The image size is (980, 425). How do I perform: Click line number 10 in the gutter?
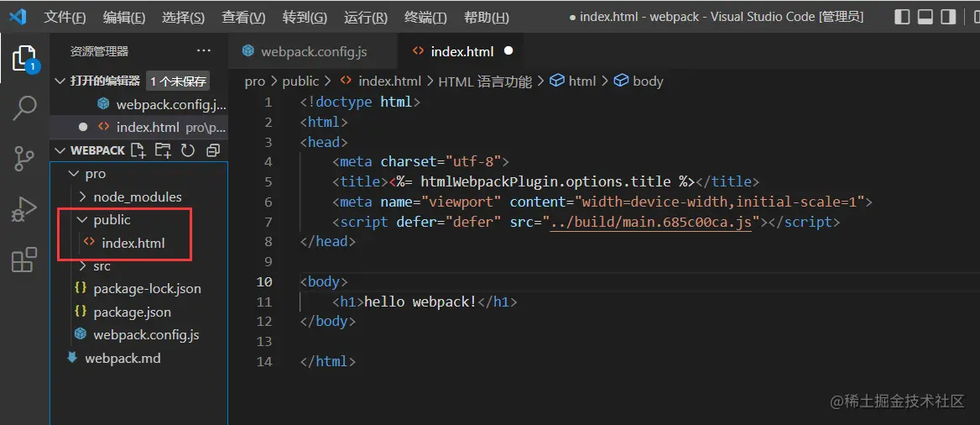tap(264, 281)
